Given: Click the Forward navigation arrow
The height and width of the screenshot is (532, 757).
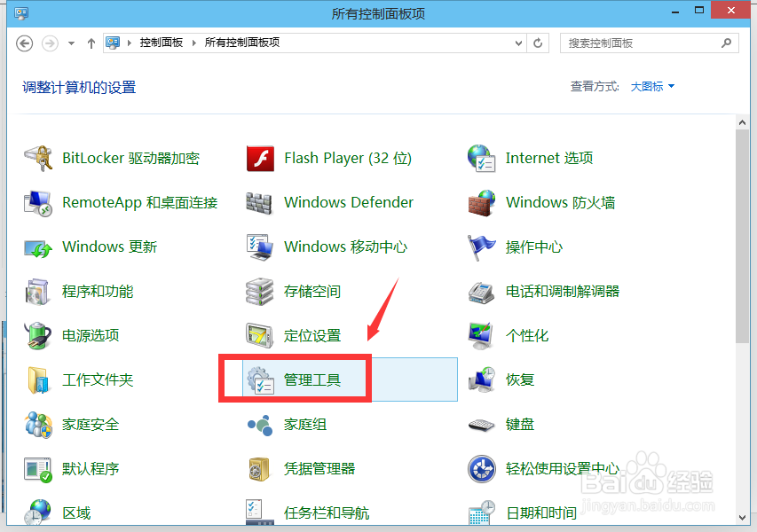Looking at the screenshot, I should click(50, 43).
